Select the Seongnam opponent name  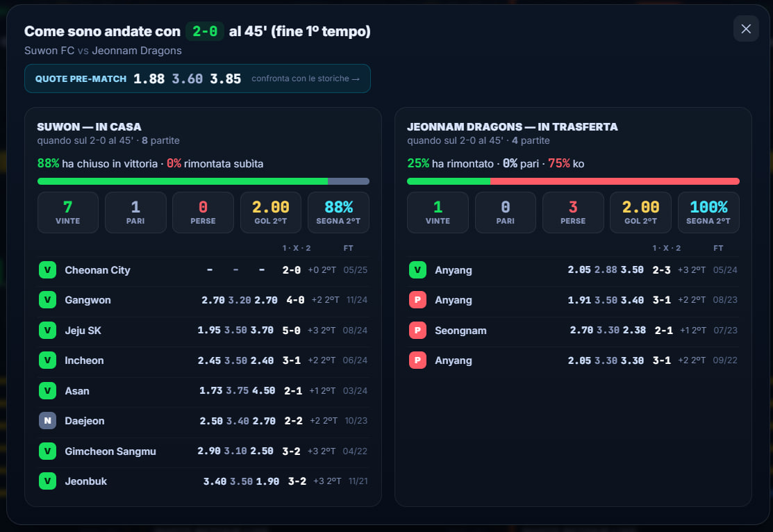[x=460, y=331]
